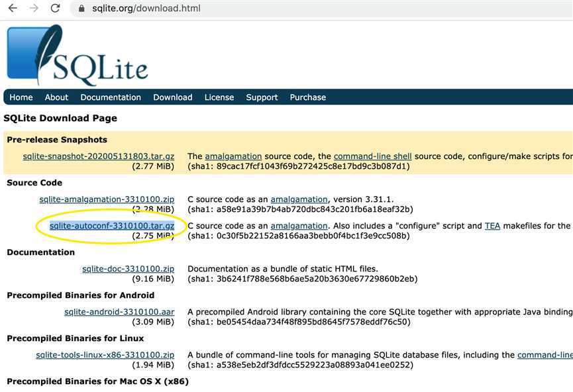
Task: Download sqlite-tools-linux-x86-3310100.zip
Action: click(105, 355)
